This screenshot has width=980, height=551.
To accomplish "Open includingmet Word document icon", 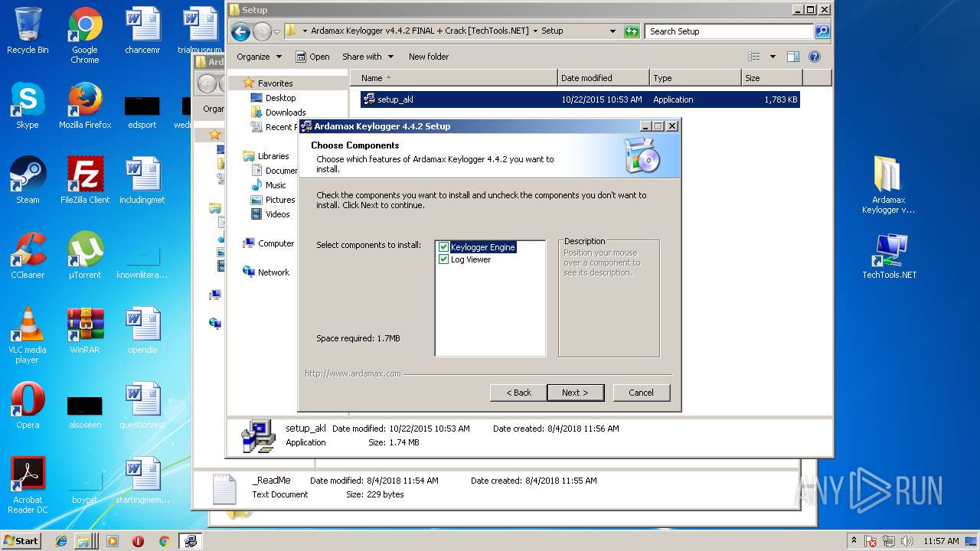I will coord(142,181).
